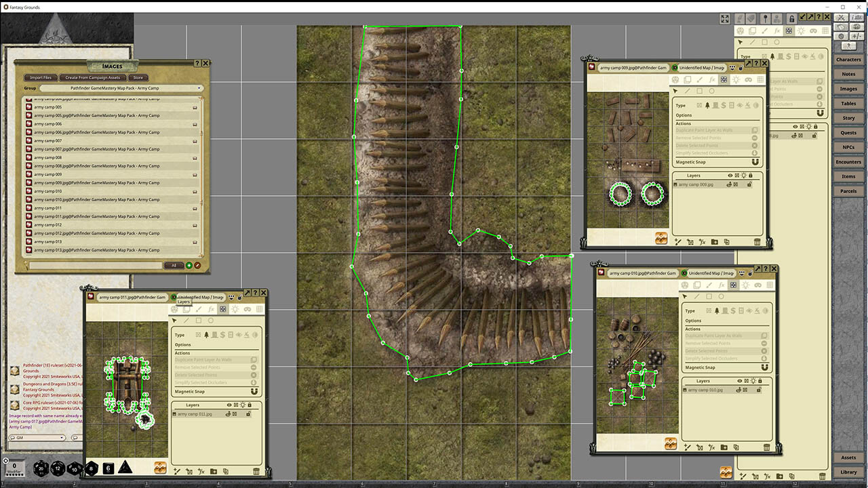
Task: Select the paint brush tool on map toolbar
Action: [x=199, y=309]
